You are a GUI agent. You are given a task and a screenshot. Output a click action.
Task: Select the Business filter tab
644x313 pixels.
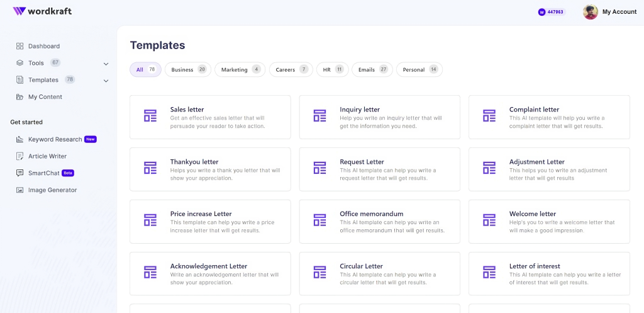coord(188,69)
